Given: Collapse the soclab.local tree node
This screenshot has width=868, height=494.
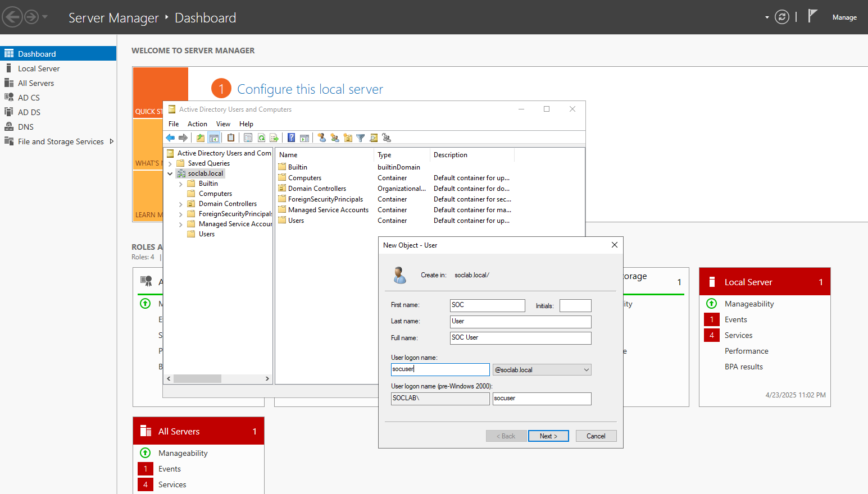Looking at the screenshot, I should click(x=170, y=174).
